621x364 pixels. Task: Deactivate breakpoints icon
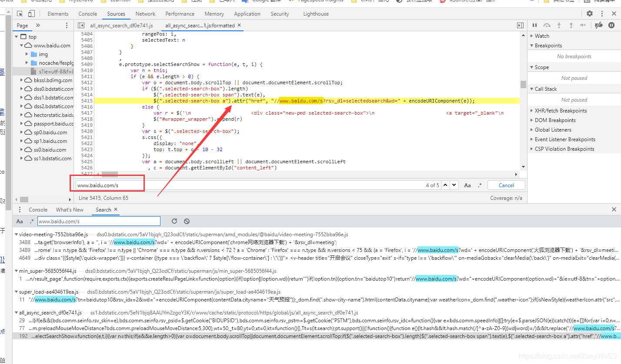point(599,26)
